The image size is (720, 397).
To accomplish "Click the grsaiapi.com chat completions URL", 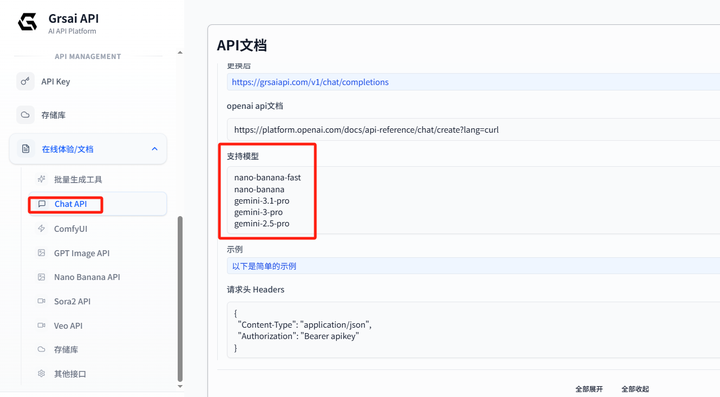I will pyautogui.click(x=310, y=82).
